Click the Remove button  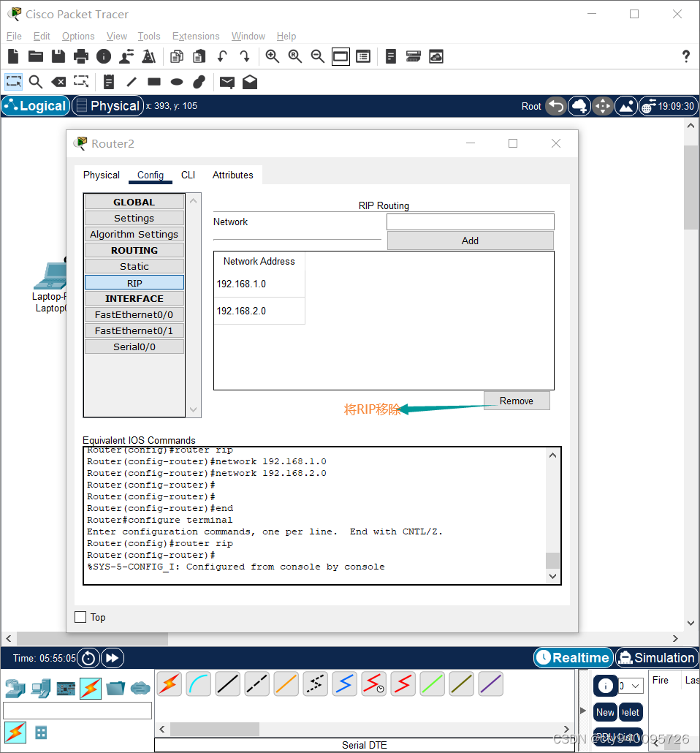pos(517,401)
